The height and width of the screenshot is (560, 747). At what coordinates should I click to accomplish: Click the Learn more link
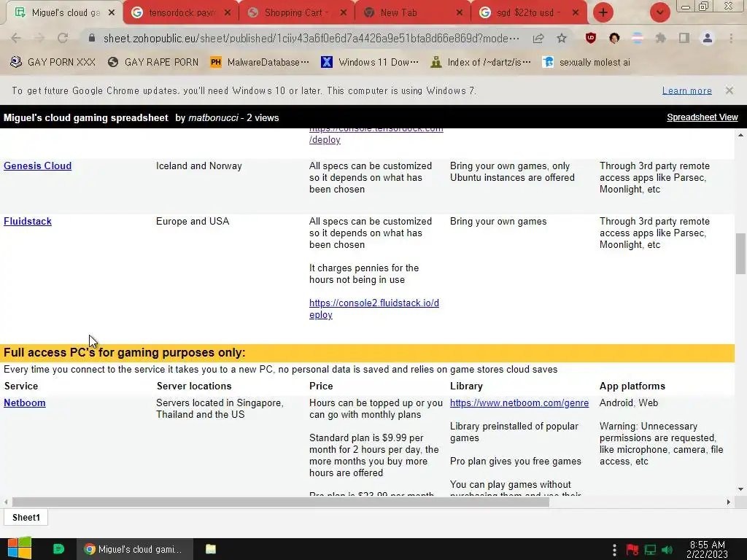tap(687, 90)
